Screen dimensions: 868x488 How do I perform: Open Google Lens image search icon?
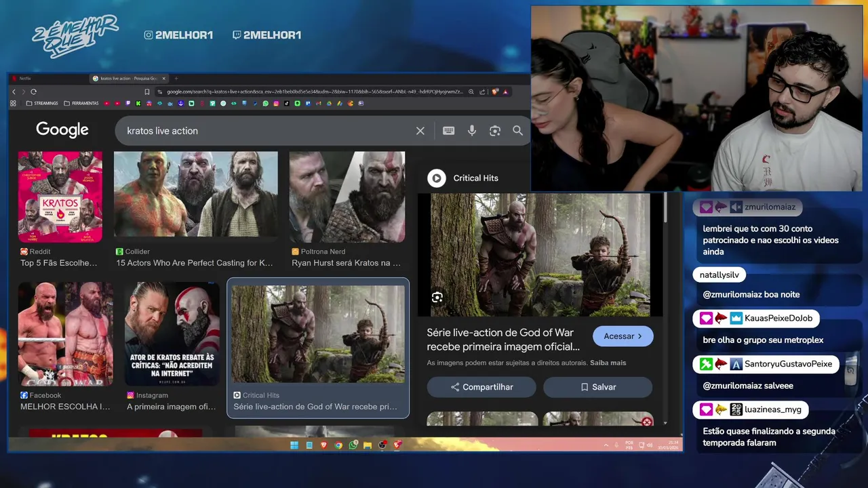pos(495,131)
